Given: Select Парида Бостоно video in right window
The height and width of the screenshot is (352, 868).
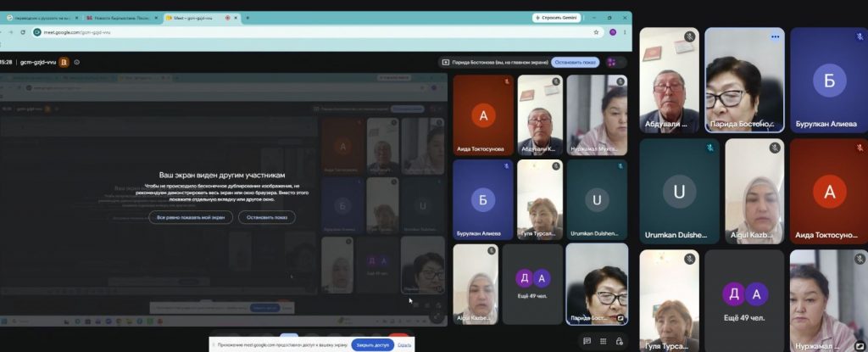Looking at the screenshot, I should click(744, 81).
